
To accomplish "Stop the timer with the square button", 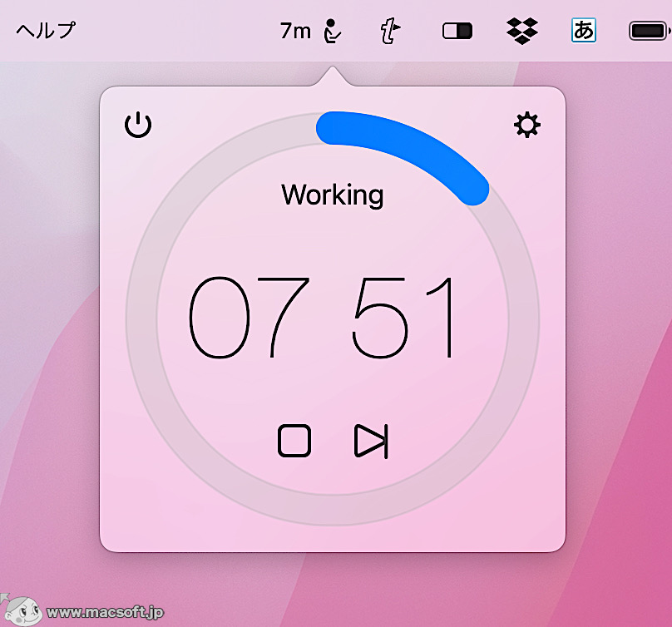I will [294, 441].
